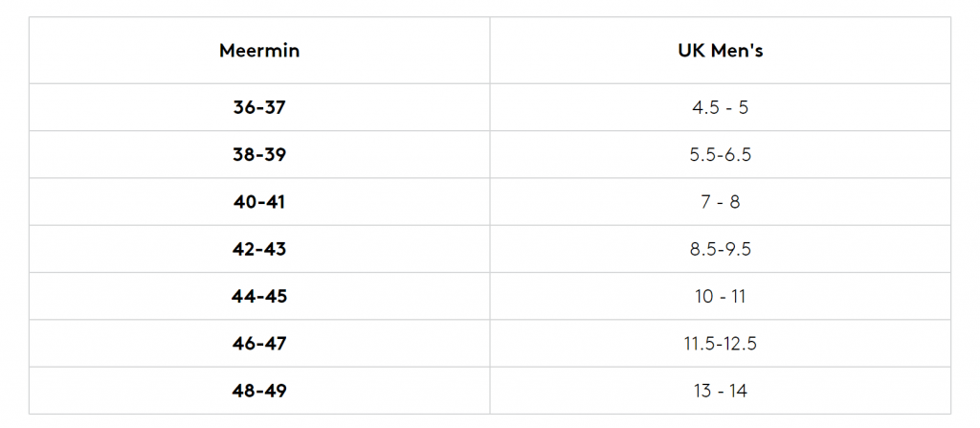
Task: Click the UK size 10 - 11 cell
Action: [x=720, y=296]
